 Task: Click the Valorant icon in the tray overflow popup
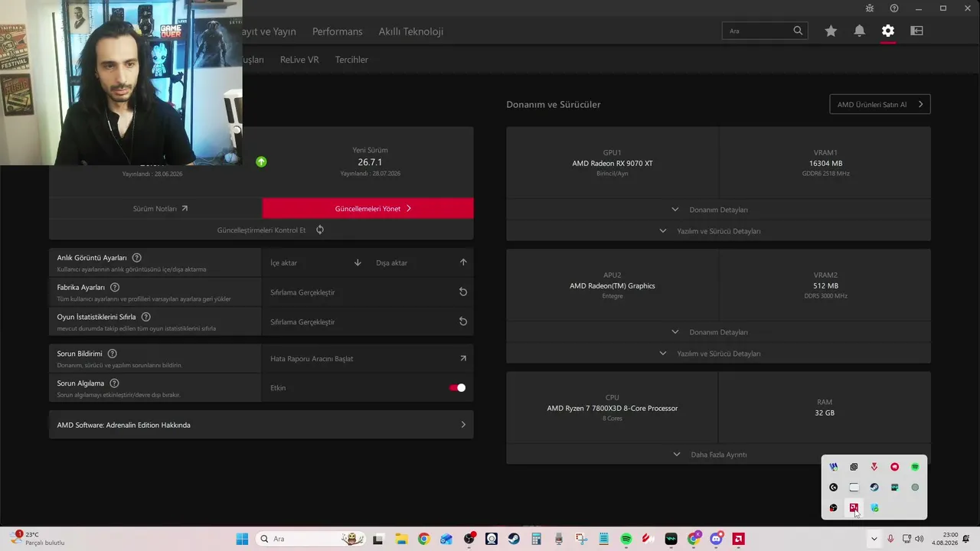pos(874,467)
